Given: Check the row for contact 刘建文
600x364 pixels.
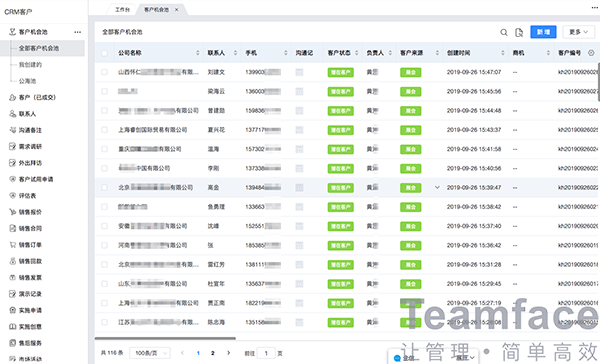Looking at the screenshot, I should point(104,72).
